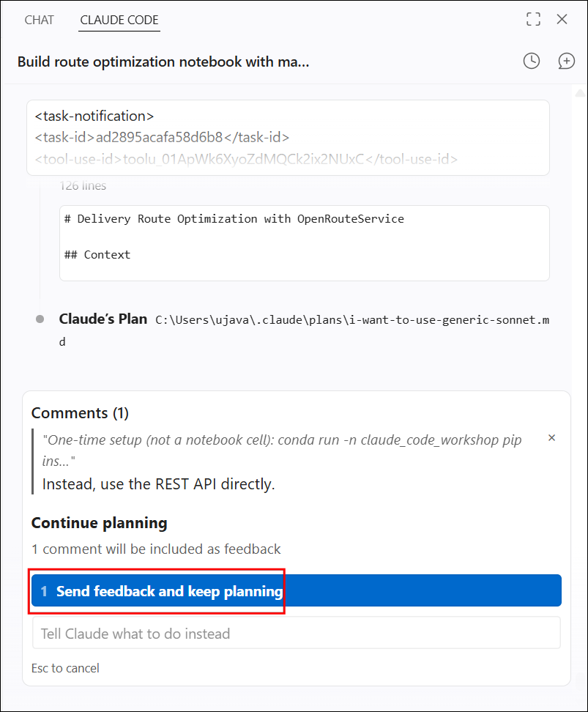Click the Comments (1) heading
588x712 pixels.
coord(80,412)
